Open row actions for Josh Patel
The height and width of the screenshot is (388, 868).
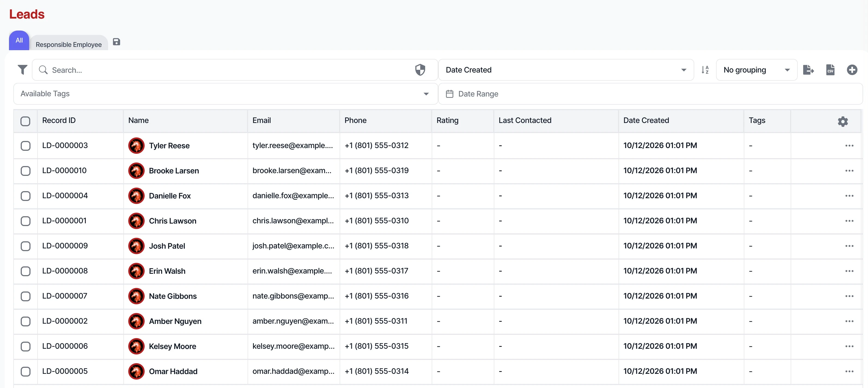pyautogui.click(x=849, y=246)
